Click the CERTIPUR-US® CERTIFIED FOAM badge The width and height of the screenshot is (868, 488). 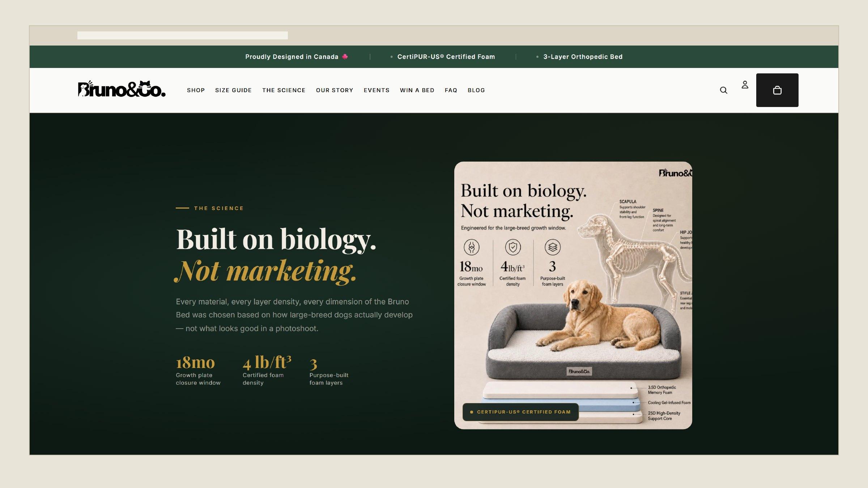pyautogui.click(x=520, y=412)
